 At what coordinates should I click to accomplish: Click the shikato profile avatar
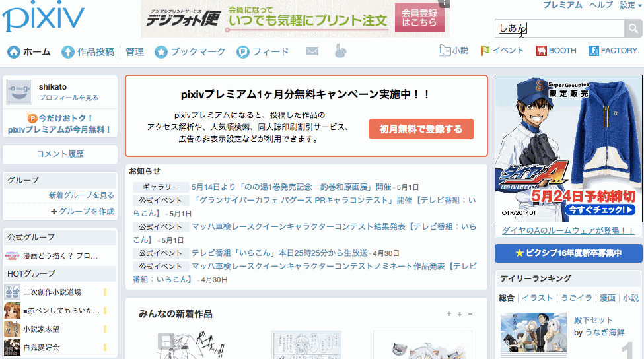coord(19,92)
